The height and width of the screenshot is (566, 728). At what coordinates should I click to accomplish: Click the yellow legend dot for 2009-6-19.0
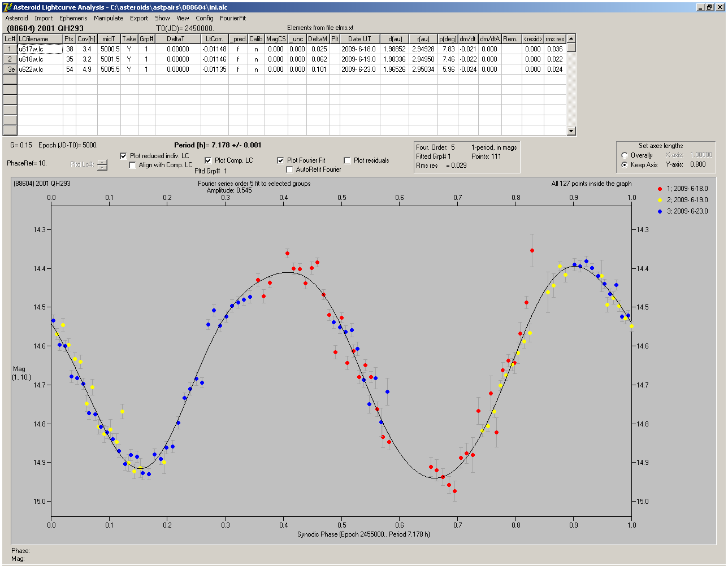pos(660,200)
